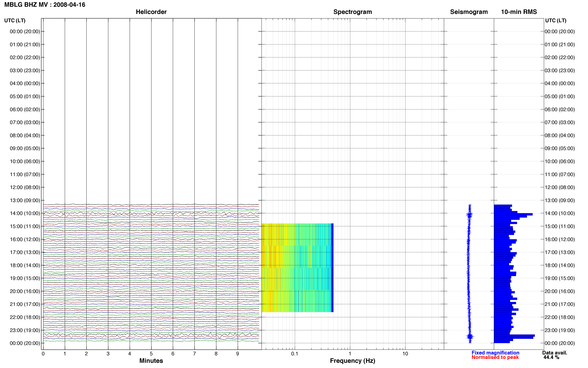This screenshot has width=588, height=368.
Task: Click the right '22:00 (18:00)' time label
Action: click(560, 317)
